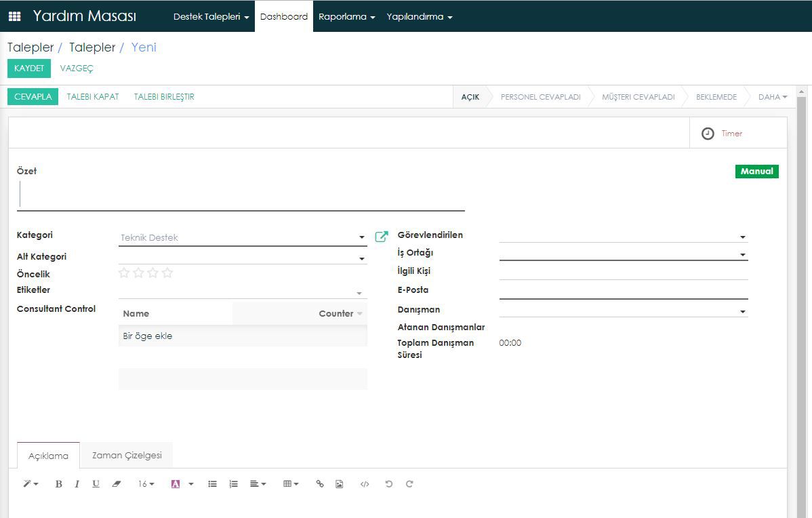Set priority to third star
The width and height of the screenshot is (812, 518).
point(153,273)
